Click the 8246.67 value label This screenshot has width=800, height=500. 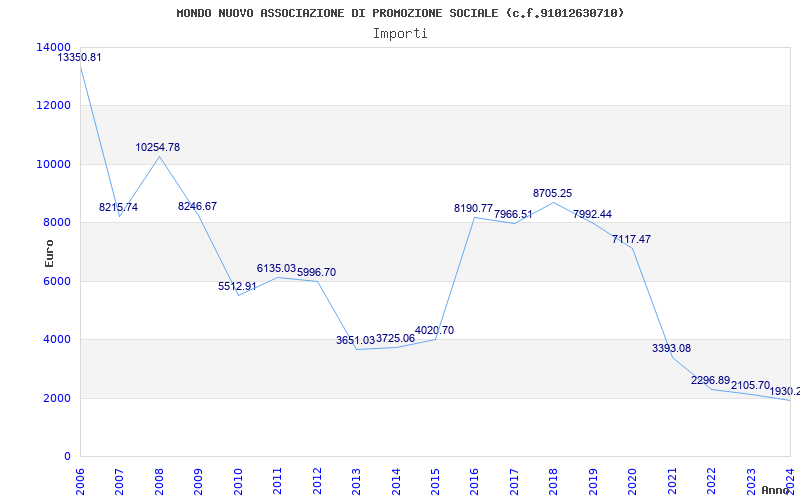[x=197, y=206]
